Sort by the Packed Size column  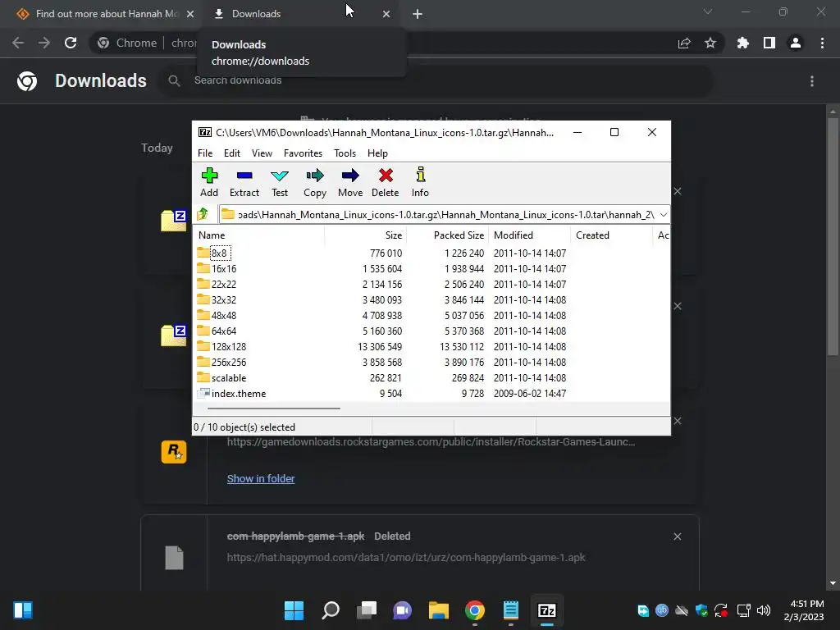pyautogui.click(x=447, y=235)
